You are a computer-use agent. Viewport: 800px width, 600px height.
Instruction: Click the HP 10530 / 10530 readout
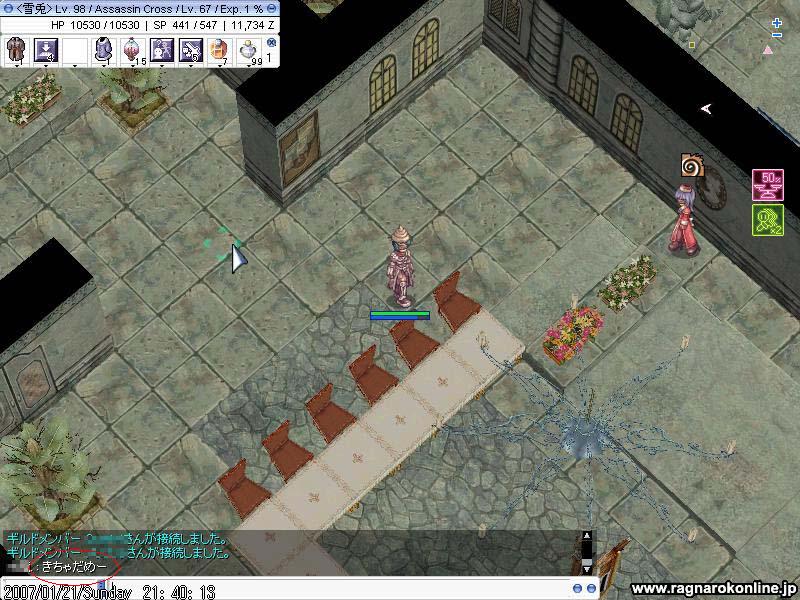pos(95,25)
